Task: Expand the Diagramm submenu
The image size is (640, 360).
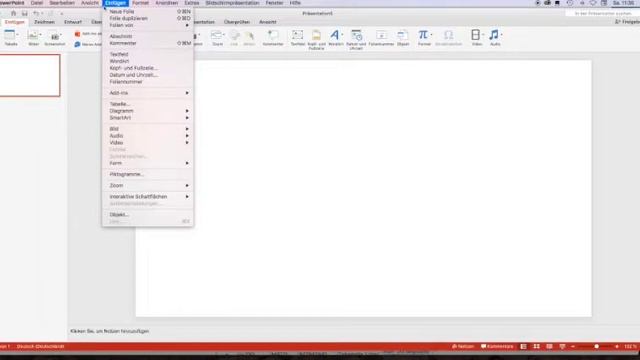Action: (148, 111)
